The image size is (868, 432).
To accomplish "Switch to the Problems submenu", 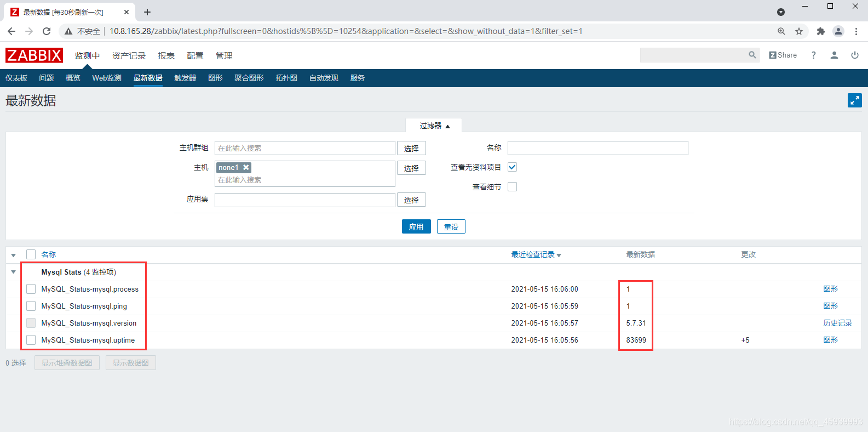I will coord(47,78).
